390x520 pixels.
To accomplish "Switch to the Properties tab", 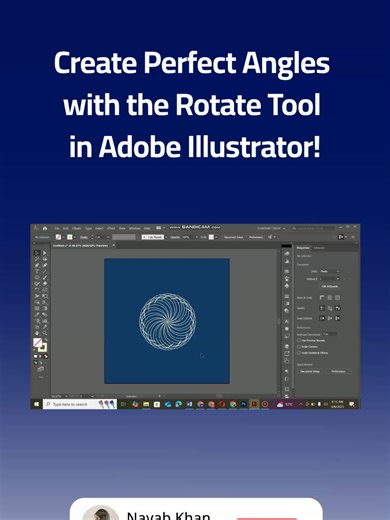I will [x=303, y=248].
